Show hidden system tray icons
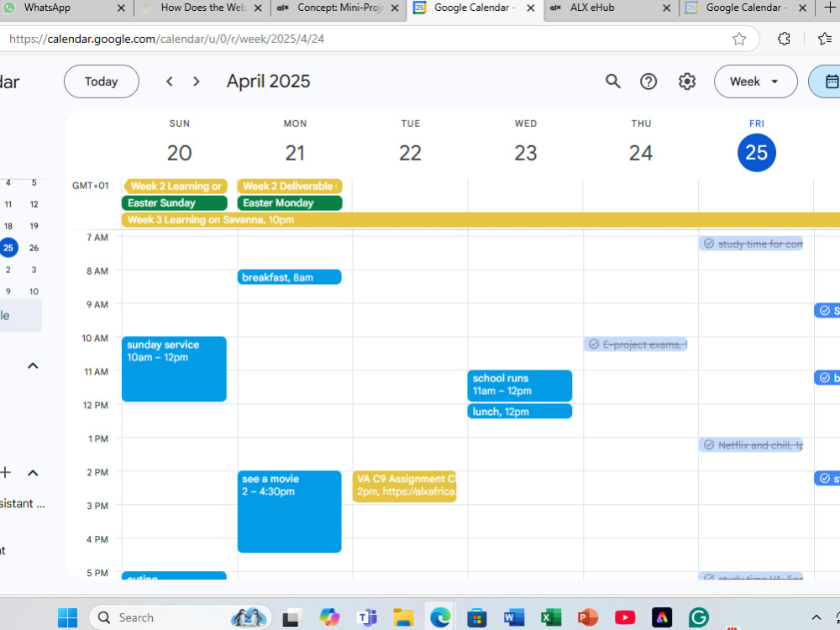Image resolution: width=840 pixels, height=630 pixels. tap(816, 617)
